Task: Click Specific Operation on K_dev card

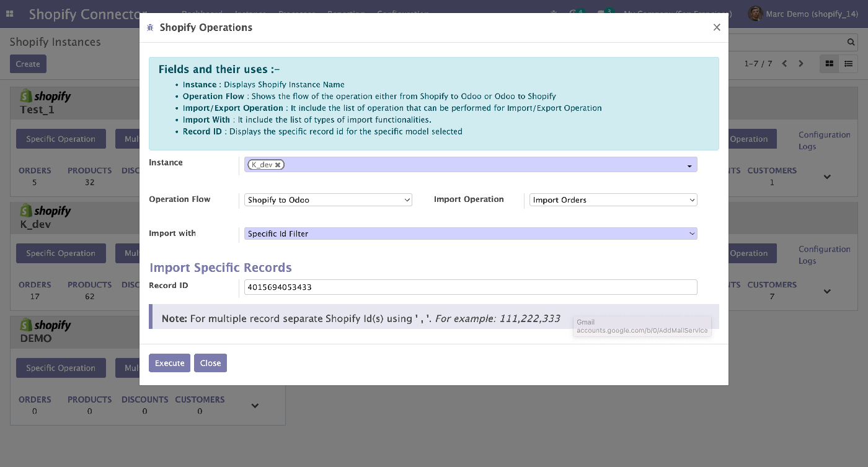Action: 61,253
